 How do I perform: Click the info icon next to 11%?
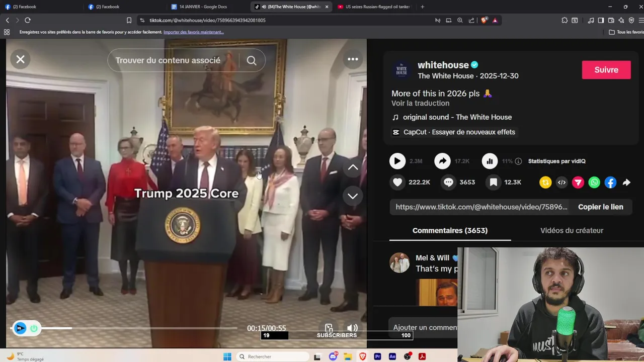click(x=518, y=161)
